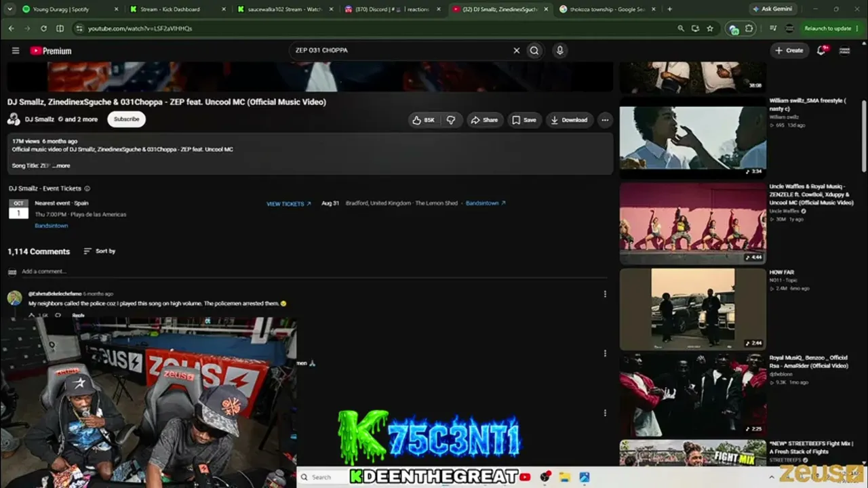Submit search with the magnifier button
The image size is (868, 488).
pos(534,50)
